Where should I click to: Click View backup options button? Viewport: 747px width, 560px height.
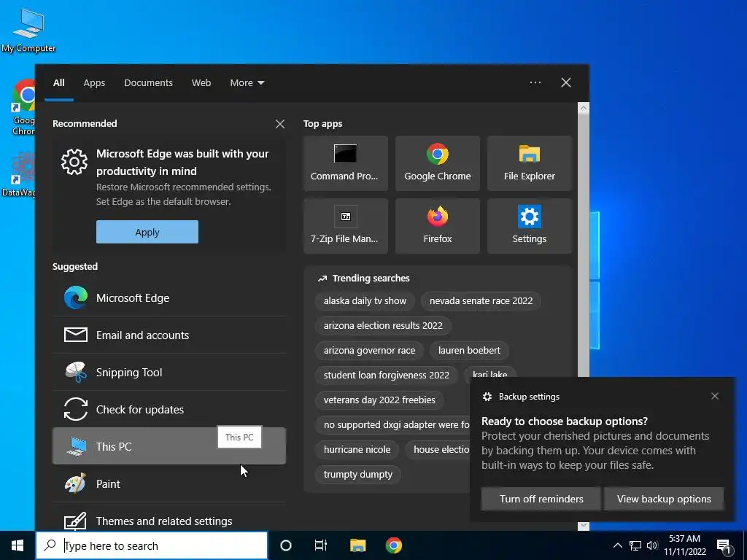pyautogui.click(x=664, y=499)
